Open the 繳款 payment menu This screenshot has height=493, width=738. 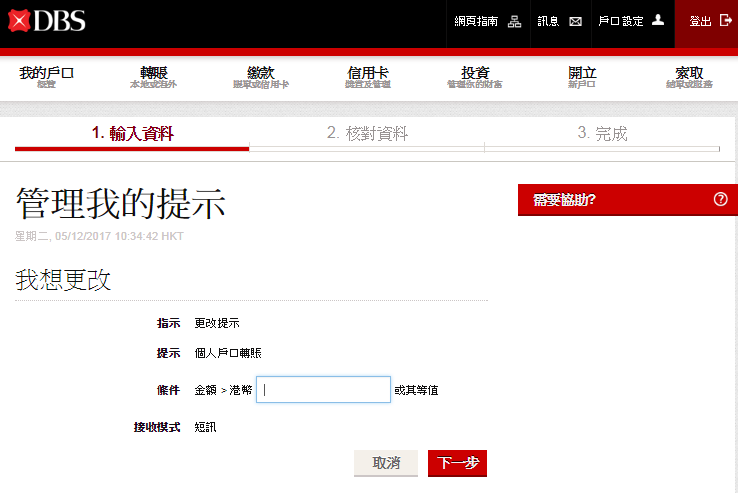(260, 77)
